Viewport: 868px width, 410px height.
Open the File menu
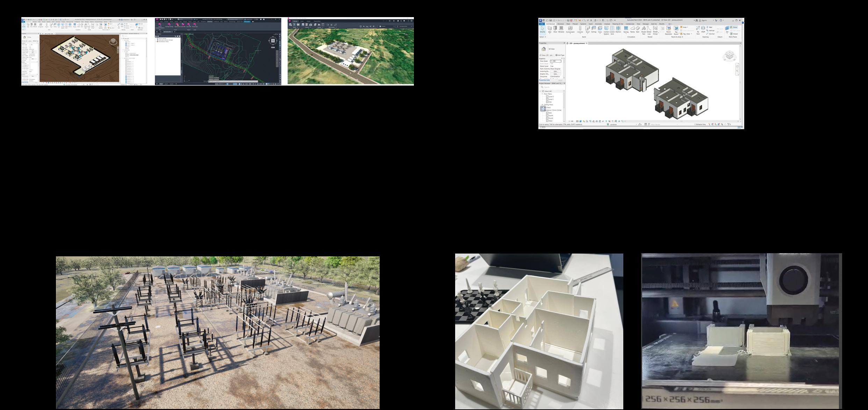pyautogui.click(x=542, y=24)
